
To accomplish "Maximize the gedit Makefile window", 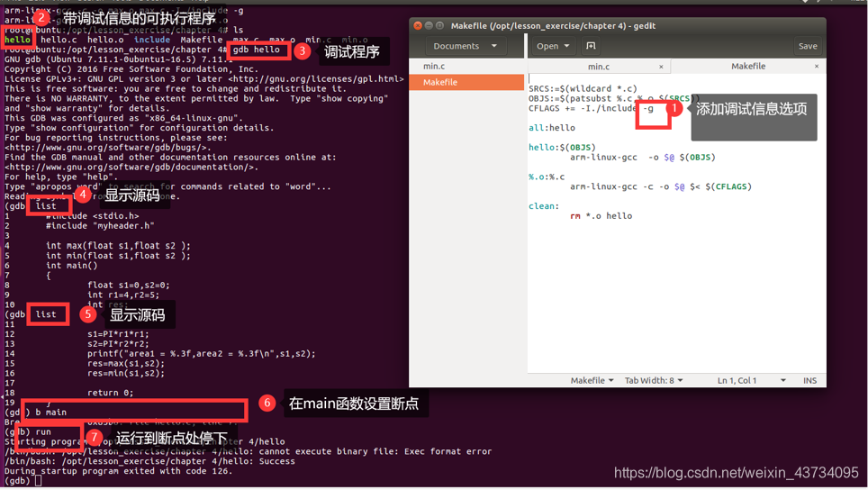I will (x=440, y=25).
